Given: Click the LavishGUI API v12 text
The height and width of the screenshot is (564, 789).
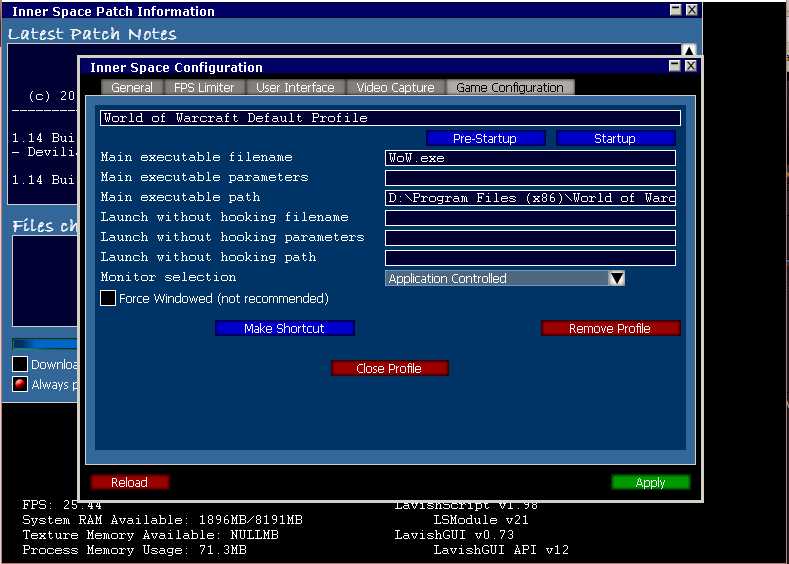Looking at the screenshot, I should tap(501, 549).
